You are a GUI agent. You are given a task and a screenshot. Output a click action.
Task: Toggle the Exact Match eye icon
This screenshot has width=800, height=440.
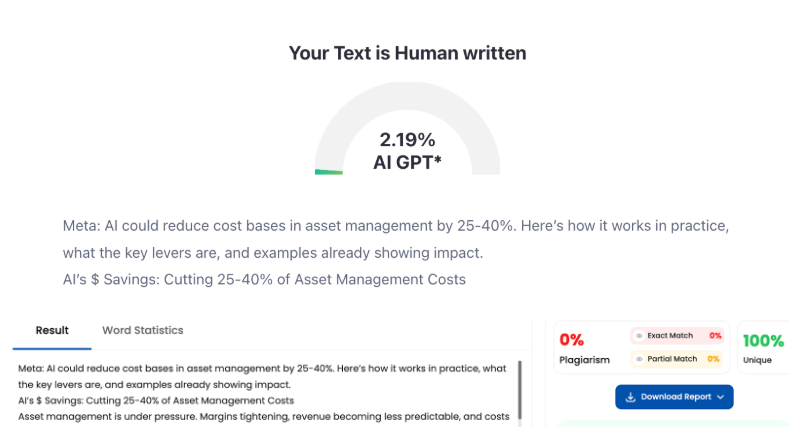639,336
